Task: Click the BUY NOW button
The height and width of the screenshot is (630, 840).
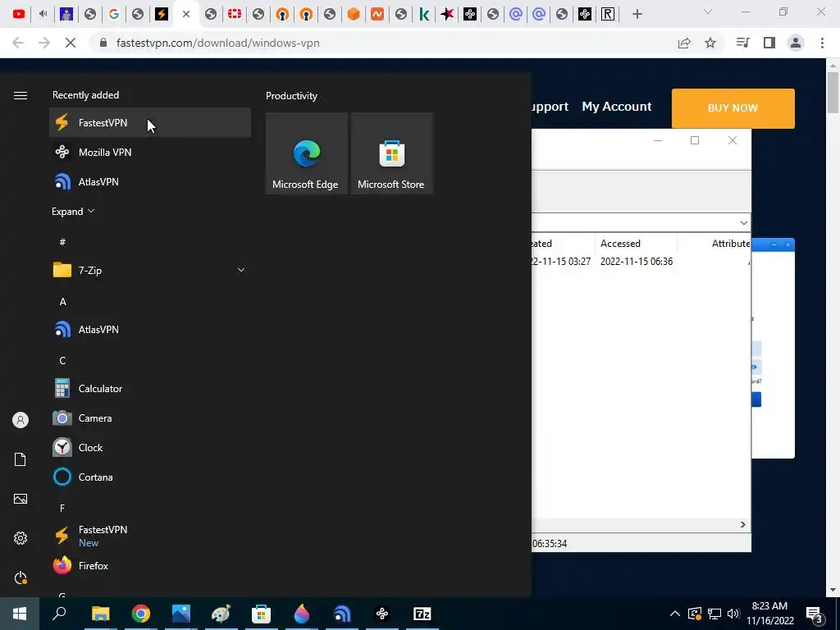Action: point(733,107)
